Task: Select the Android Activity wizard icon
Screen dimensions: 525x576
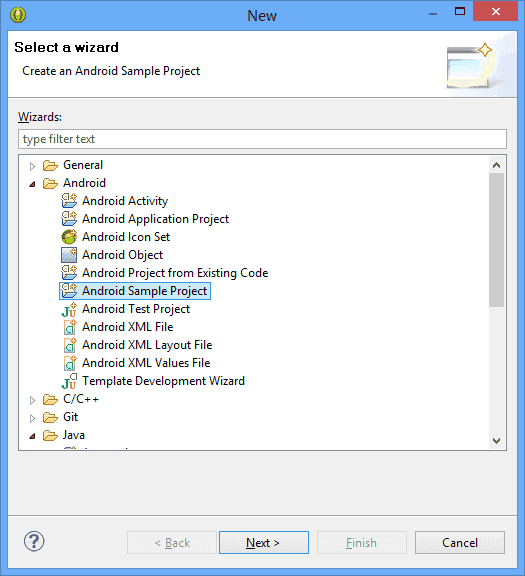Action: pyautogui.click(x=69, y=201)
